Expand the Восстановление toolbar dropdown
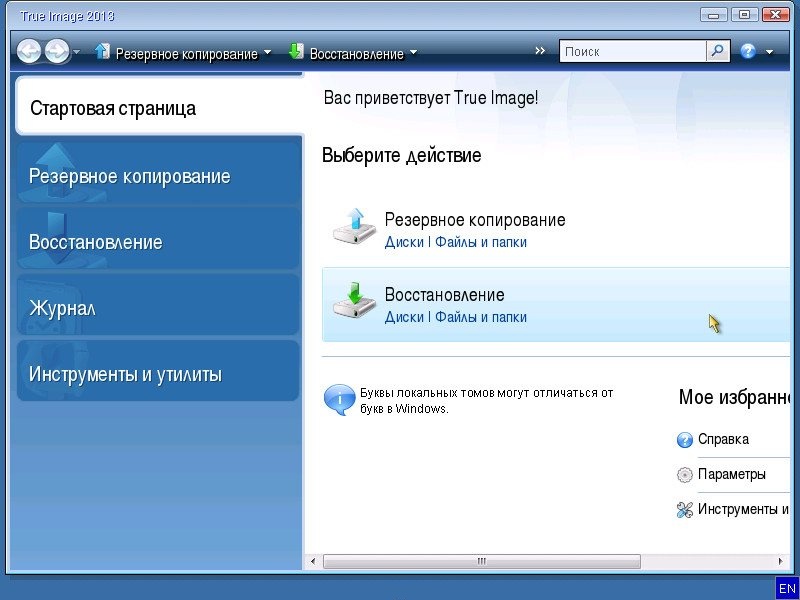This screenshot has height=600, width=800. (413, 53)
